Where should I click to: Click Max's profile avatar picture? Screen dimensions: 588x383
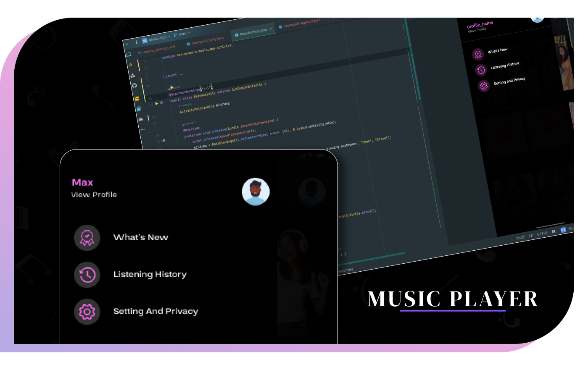[x=256, y=191]
